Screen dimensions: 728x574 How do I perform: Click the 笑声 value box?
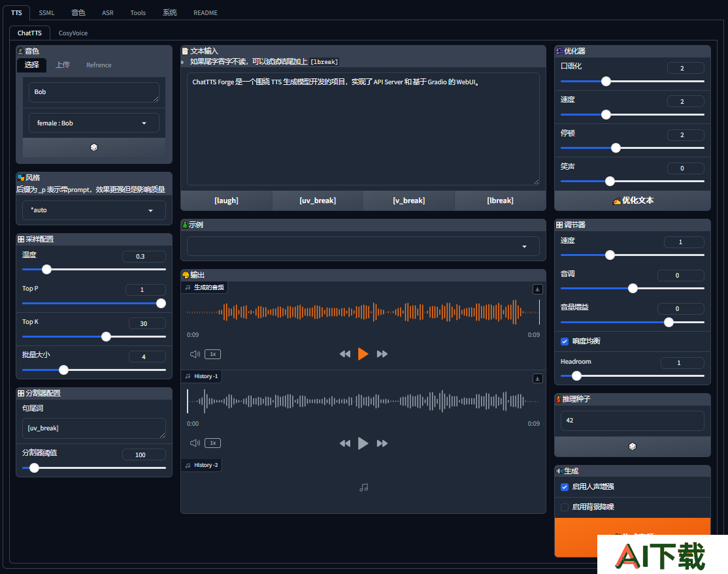pos(686,168)
